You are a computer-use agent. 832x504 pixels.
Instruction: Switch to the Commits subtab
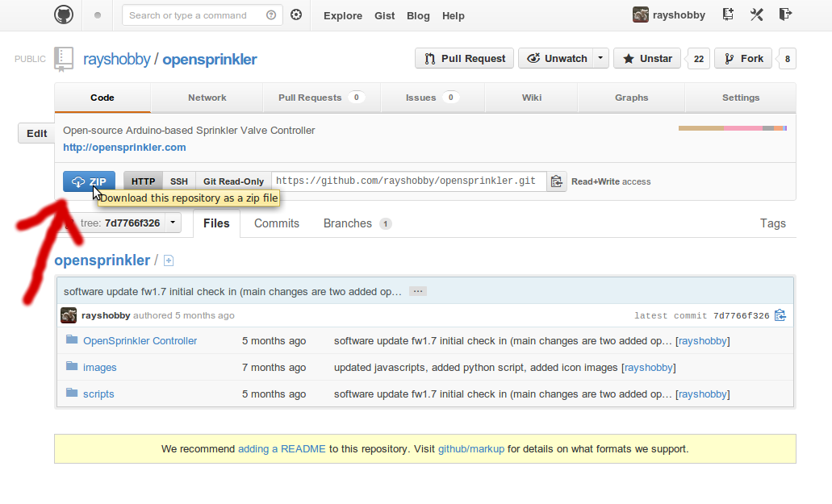click(x=277, y=223)
